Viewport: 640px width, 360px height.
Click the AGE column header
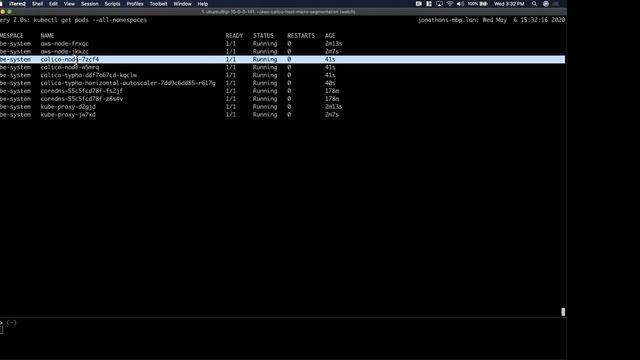click(330, 36)
